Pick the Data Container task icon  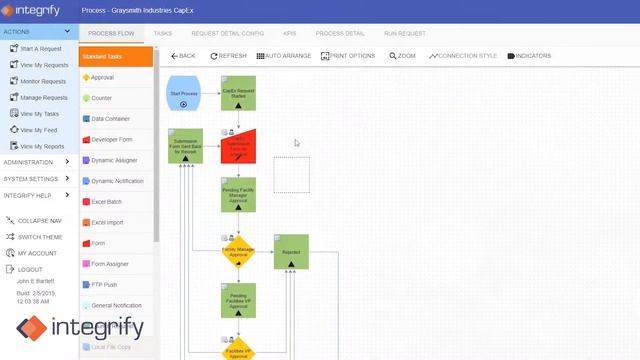click(x=86, y=119)
